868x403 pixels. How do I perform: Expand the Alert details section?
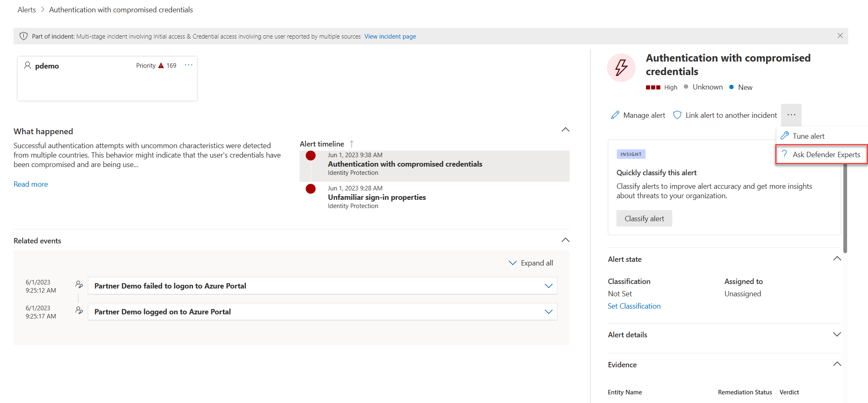(x=837, y=334)
